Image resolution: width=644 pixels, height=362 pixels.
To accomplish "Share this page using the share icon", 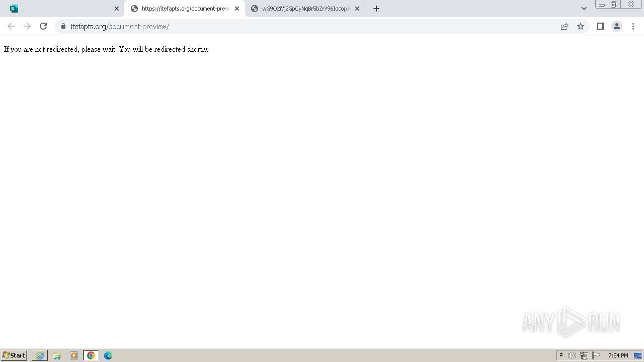I will click(565, 26).
